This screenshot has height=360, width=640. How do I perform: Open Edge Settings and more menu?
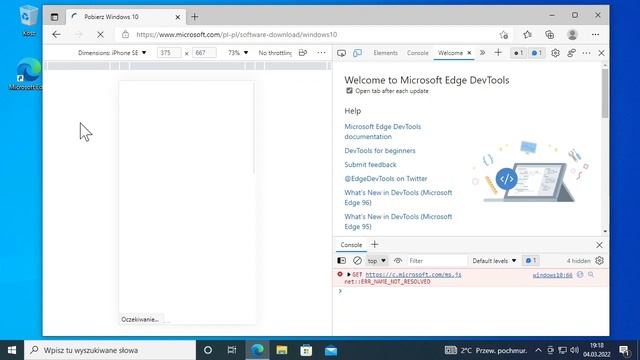(x=596, y=35)
